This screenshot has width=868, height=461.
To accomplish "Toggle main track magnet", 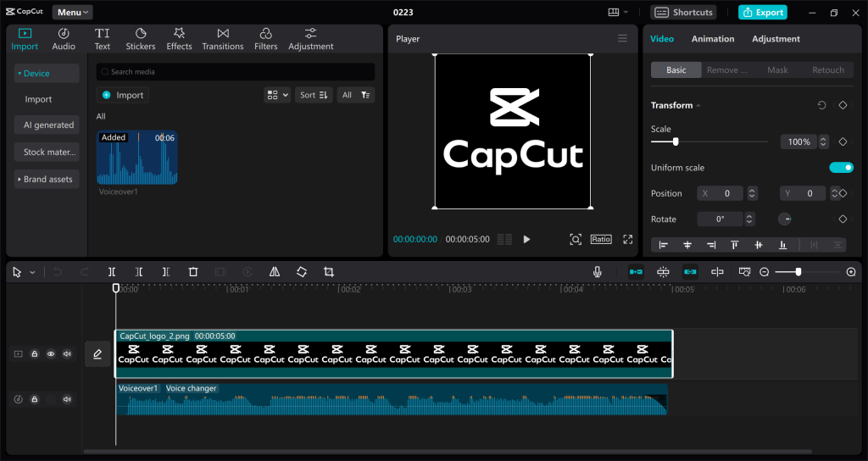I will coord(636,272).
